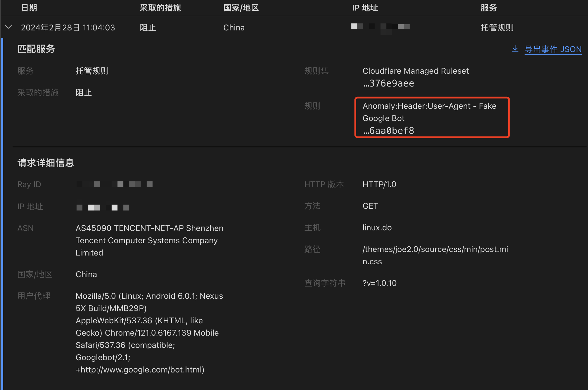Click the linux.do host value
588x390 pixels.
[x=377, y=227]
